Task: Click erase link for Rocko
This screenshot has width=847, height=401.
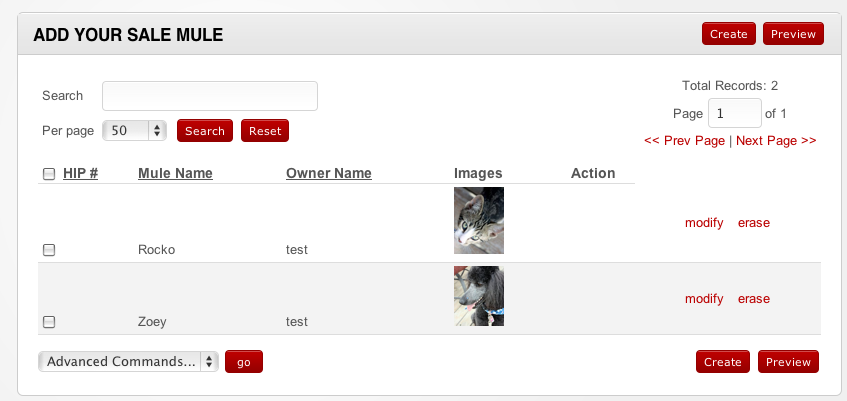Action: tap(754, 223)
